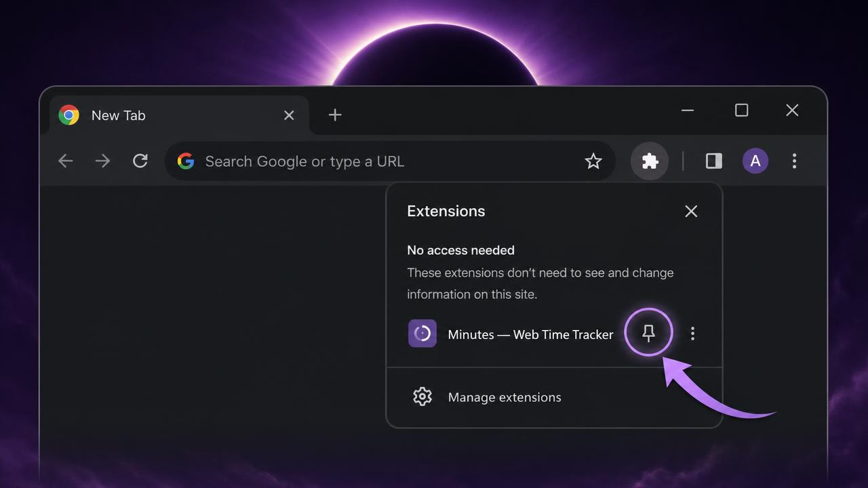This screenshot has height=488, width=868.
Task: Open a new tab with plus button
Action: pos(335,115)
